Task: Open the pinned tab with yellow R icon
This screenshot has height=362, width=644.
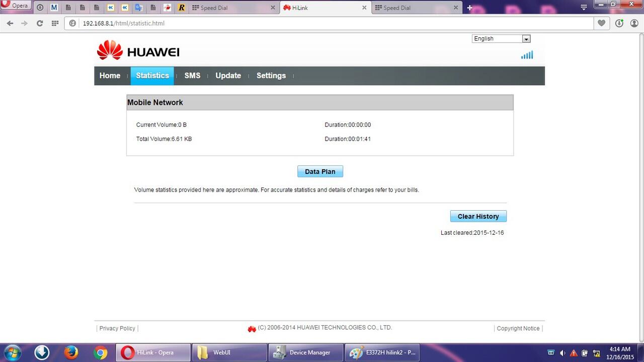Action: 182,8
